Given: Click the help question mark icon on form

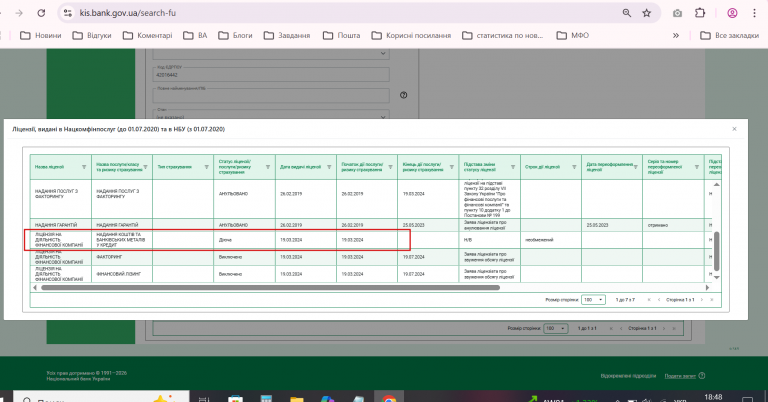Looking at the screenshot, I should 404,95.
